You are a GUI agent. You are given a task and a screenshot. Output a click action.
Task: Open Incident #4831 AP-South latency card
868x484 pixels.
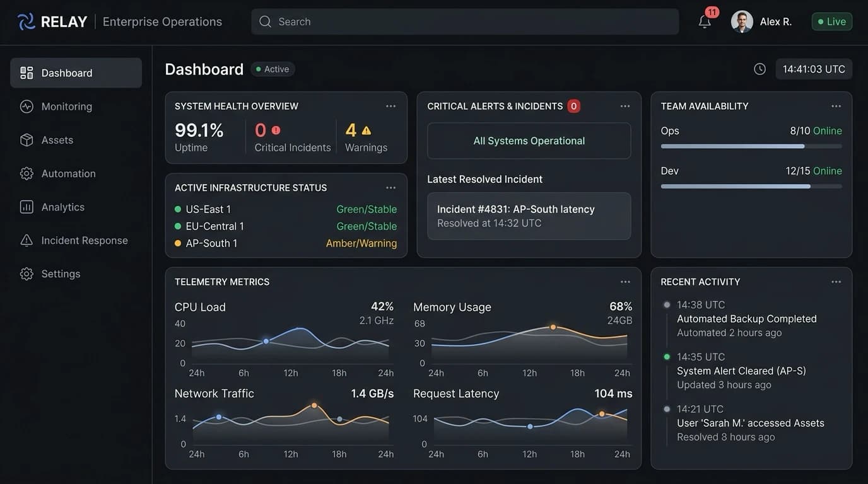click(x=529, y=216)
